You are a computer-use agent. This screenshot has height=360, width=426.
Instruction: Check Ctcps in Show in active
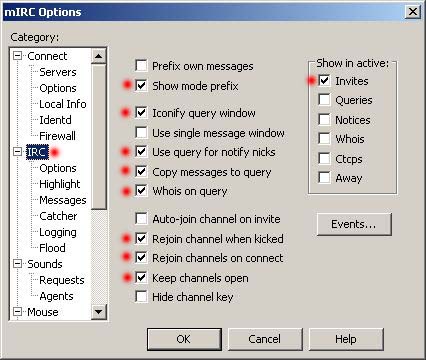point(324,158)
